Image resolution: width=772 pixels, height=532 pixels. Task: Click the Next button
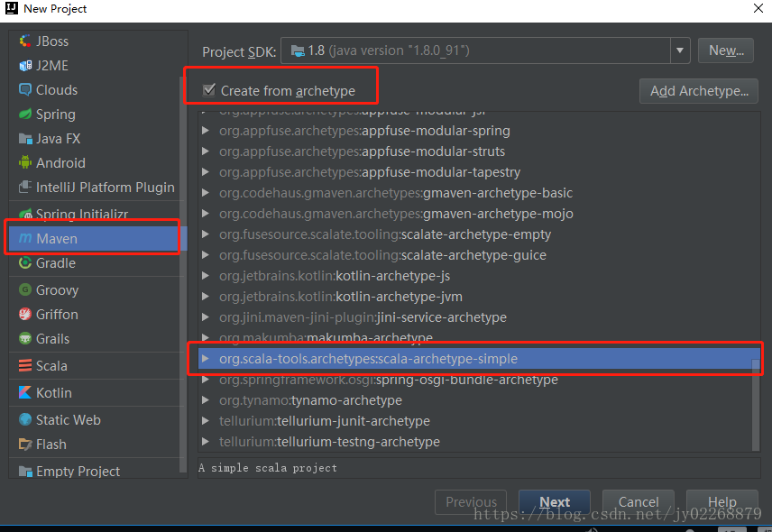tap(555, 502)
